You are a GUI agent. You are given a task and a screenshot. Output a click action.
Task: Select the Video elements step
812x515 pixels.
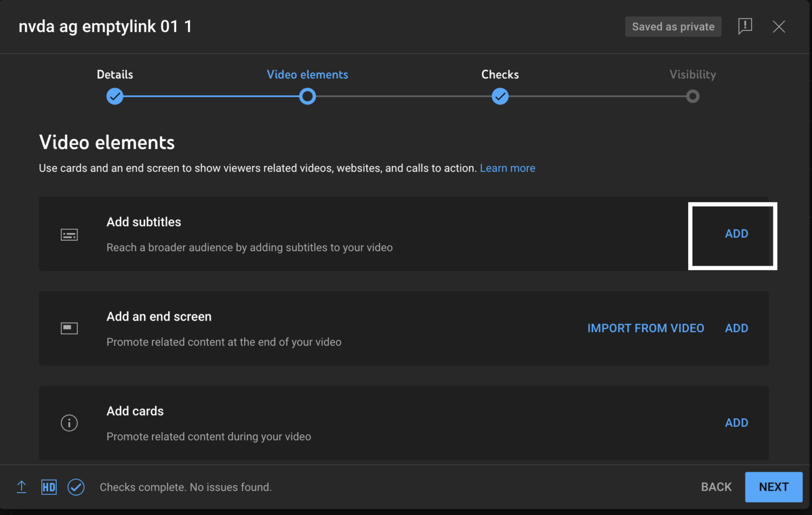click(x=307, y=74)
